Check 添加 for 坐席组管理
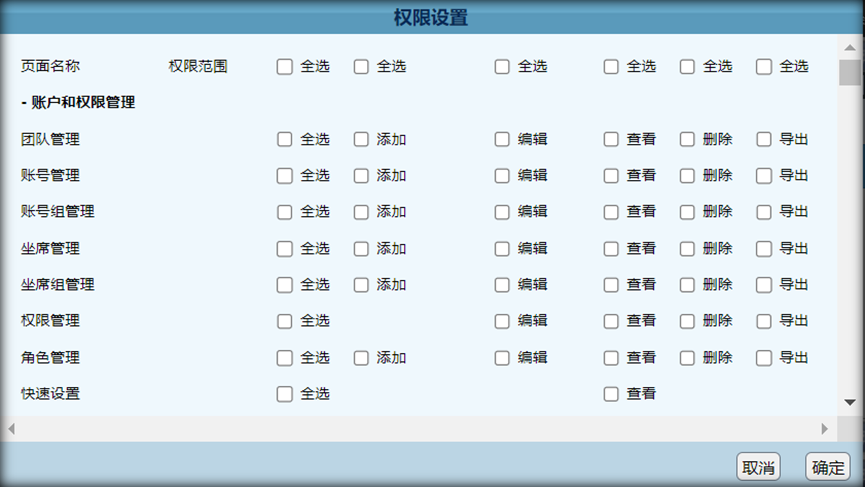The width and height of the screenshot is (865, 487). click(361, 285)
